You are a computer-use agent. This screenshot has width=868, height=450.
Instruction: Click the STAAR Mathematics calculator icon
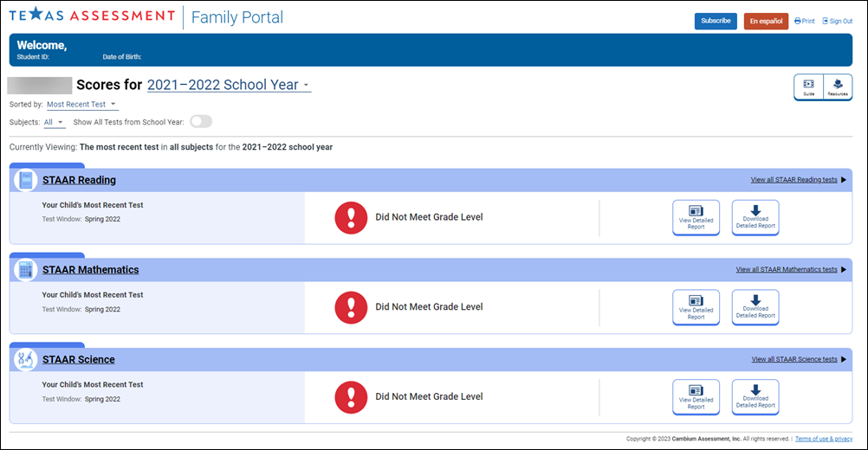[x=25, y=270]
